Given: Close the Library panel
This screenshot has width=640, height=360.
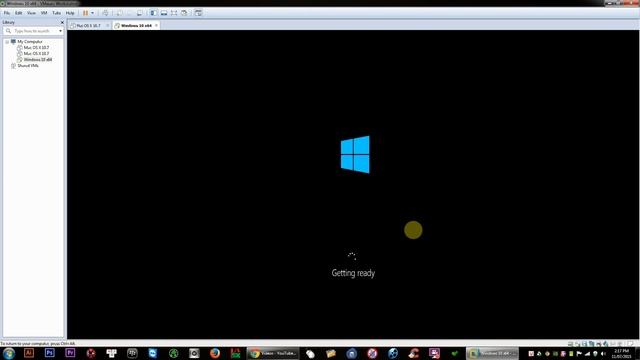Looking at the screenshot, I should coord(62,22).
